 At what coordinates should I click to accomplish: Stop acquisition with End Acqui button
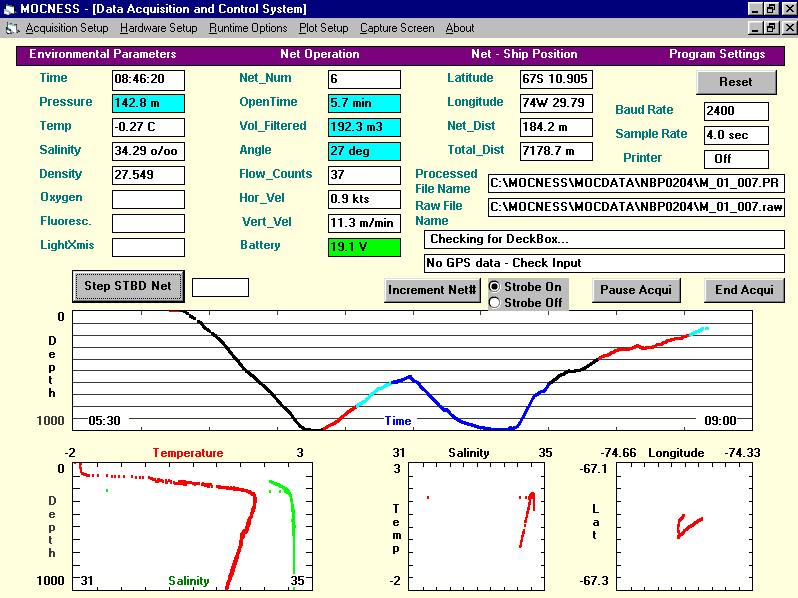tap(744, 290)
